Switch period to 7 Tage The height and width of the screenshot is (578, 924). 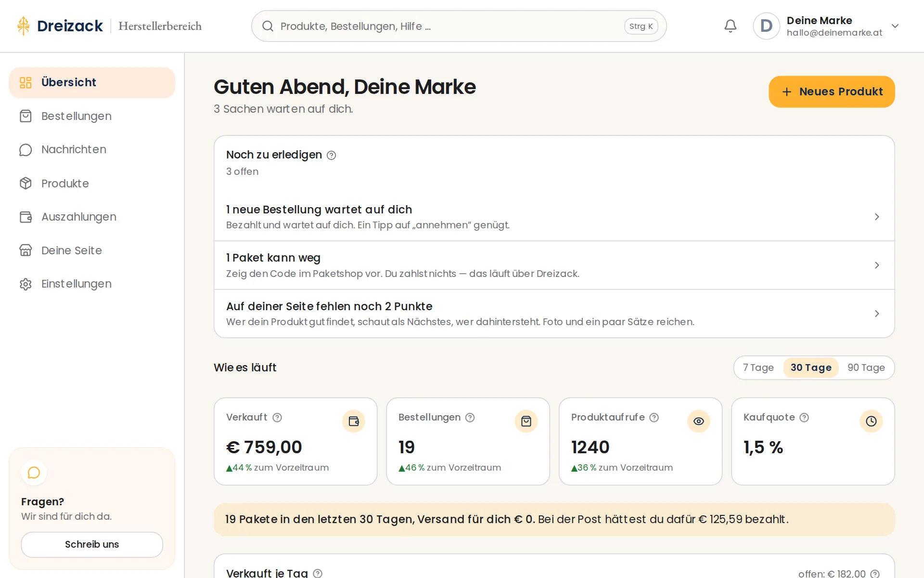coord(758,368)
